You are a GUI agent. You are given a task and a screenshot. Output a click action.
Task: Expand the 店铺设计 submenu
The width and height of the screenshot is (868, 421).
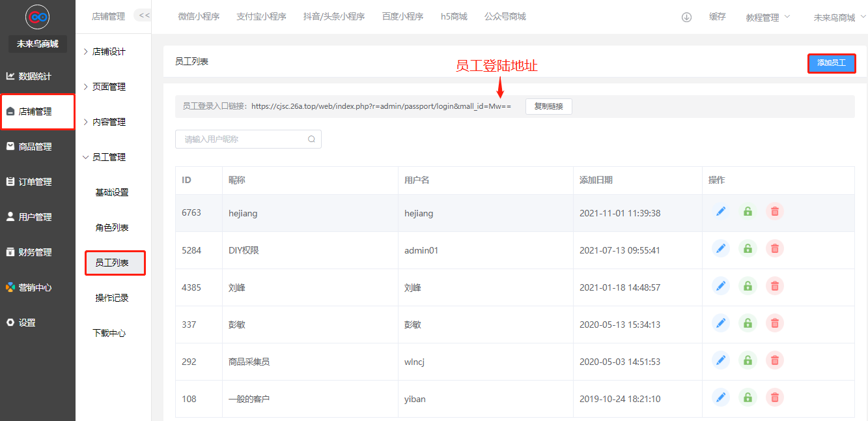click(x=109, y=51)
